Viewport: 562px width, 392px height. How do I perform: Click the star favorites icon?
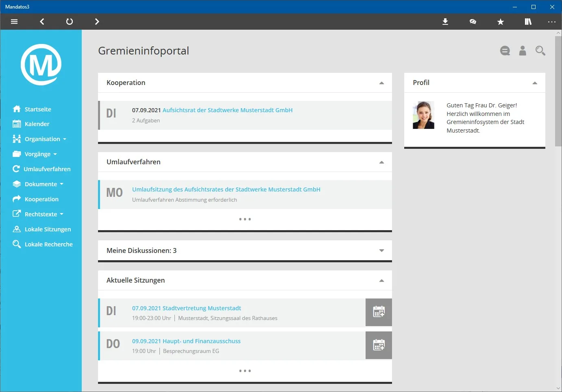pyautogui.click(x=501, y=22)
